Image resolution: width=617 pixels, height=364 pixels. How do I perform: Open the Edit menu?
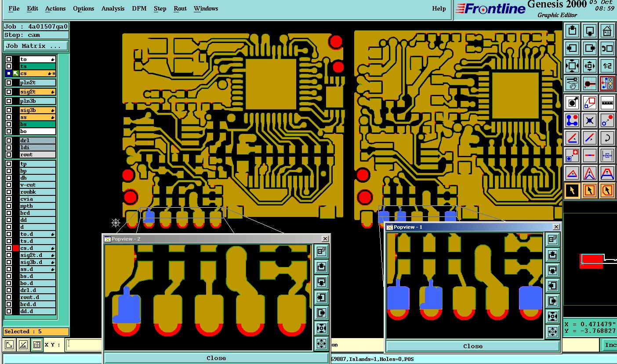tap(32, 8)
